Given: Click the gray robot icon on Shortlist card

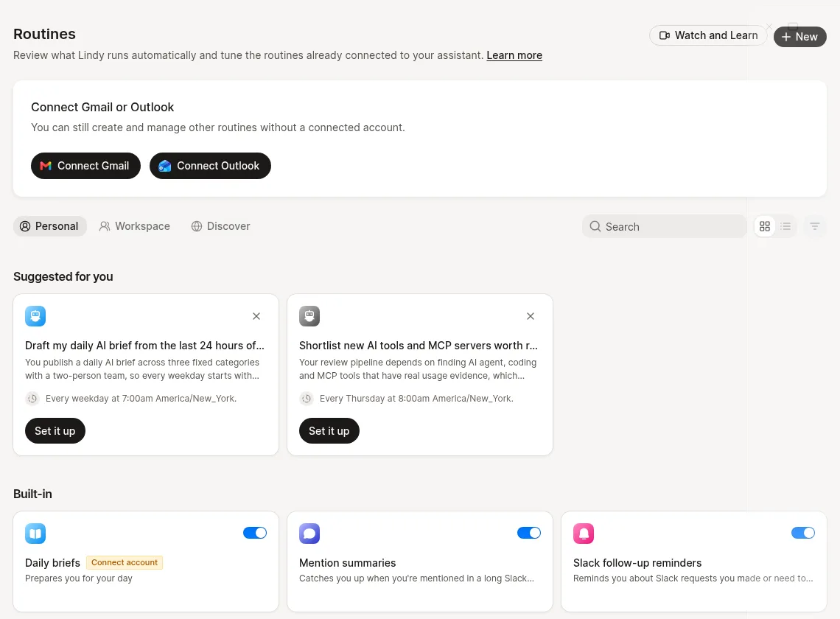Looking at the screenshot, I should coord(309,316).
